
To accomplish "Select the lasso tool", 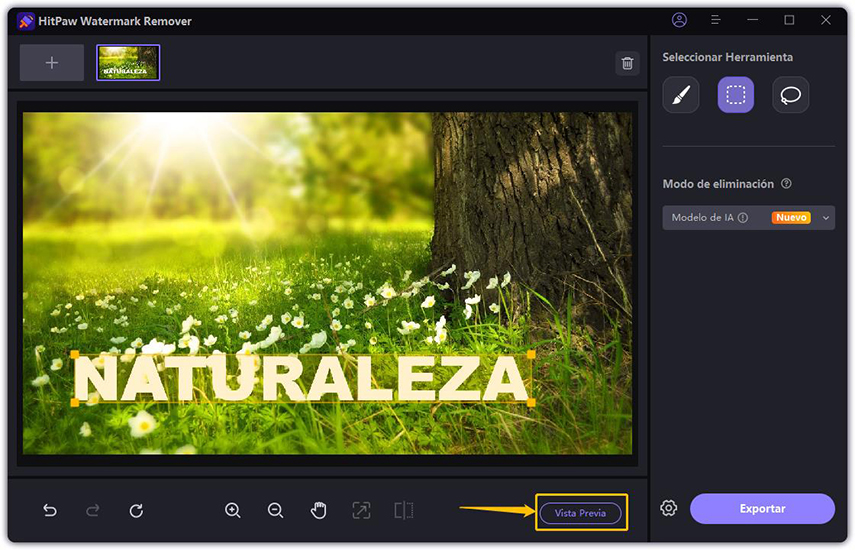I will coord(791,95).
